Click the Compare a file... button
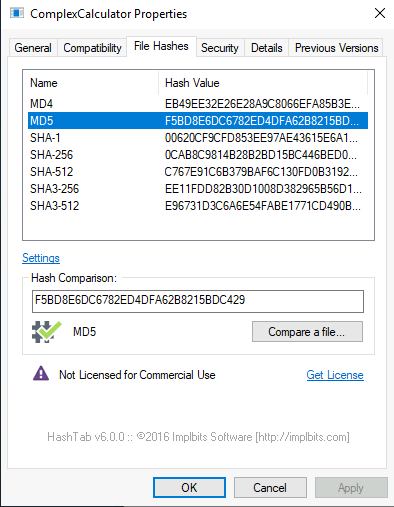394x507 pixels. 307,332
